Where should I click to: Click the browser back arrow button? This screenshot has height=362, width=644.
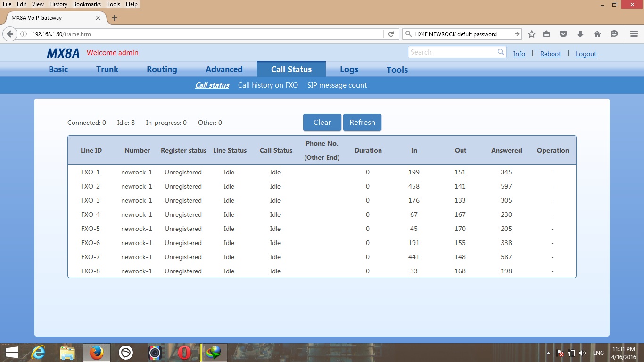pyautogui.click(x=10, y=34)
